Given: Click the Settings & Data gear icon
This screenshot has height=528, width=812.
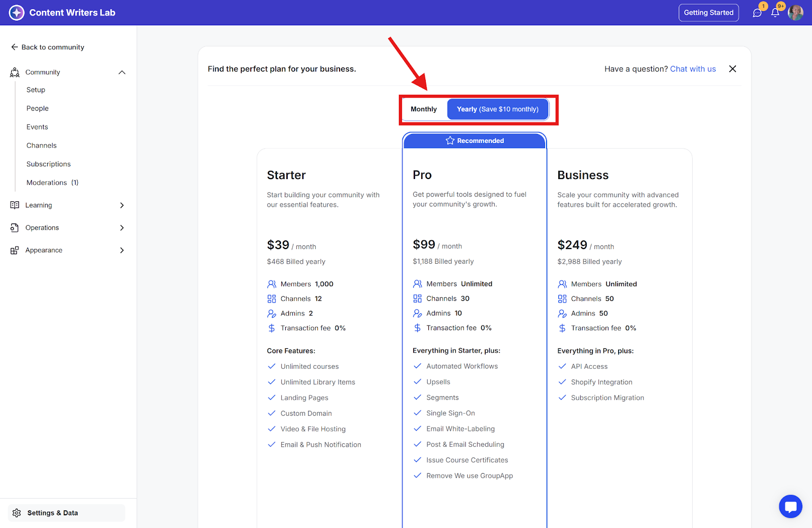Looking at the screenshot, I should 17,513.
